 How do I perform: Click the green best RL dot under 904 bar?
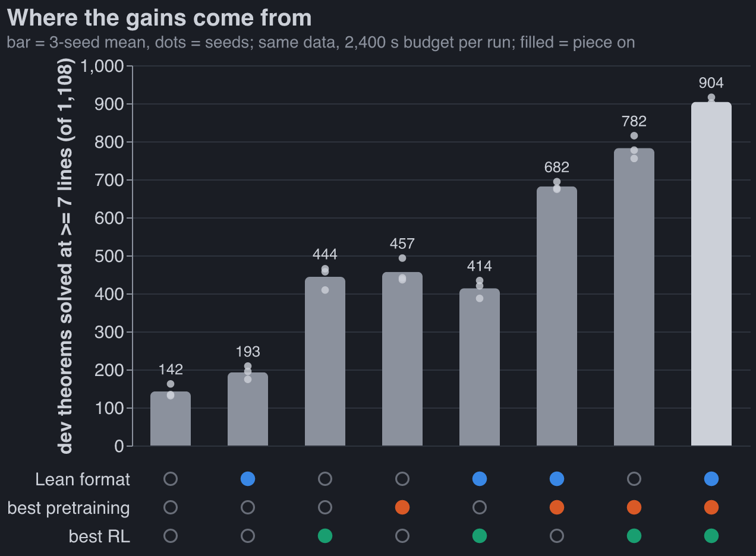click(711, 536)
